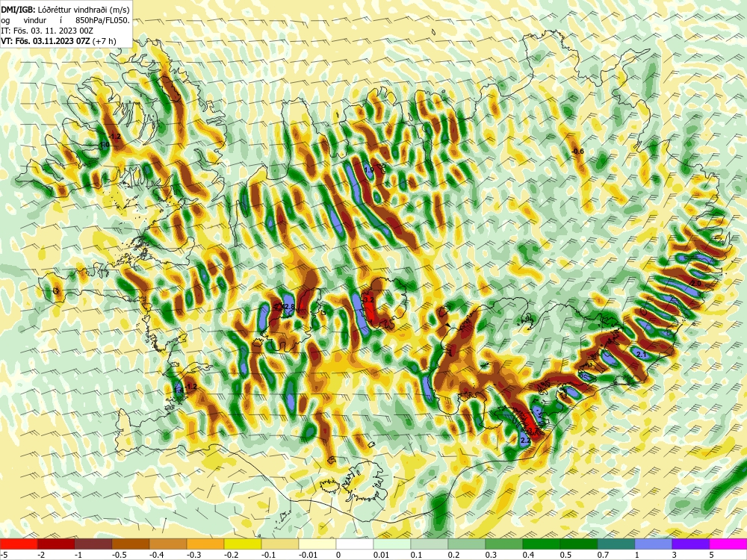
Task: Pick the light green legend swatch at 0.1
Action: (430, 544)
